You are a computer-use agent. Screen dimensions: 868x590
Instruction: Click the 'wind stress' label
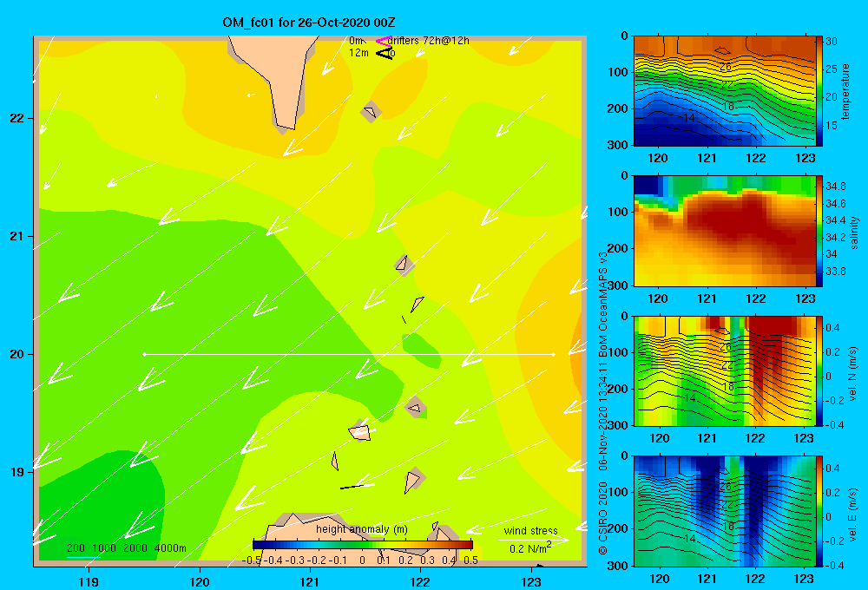click(x=531, y=530)
